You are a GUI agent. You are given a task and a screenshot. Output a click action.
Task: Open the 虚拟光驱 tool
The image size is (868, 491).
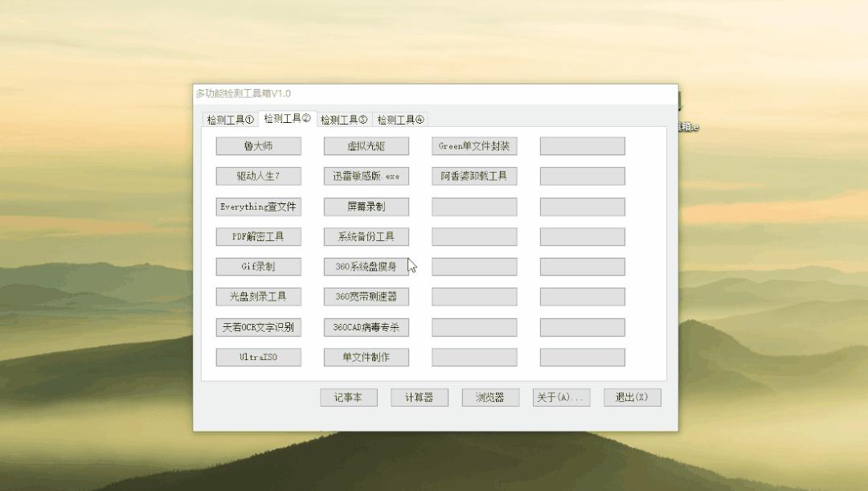(366, 145)
